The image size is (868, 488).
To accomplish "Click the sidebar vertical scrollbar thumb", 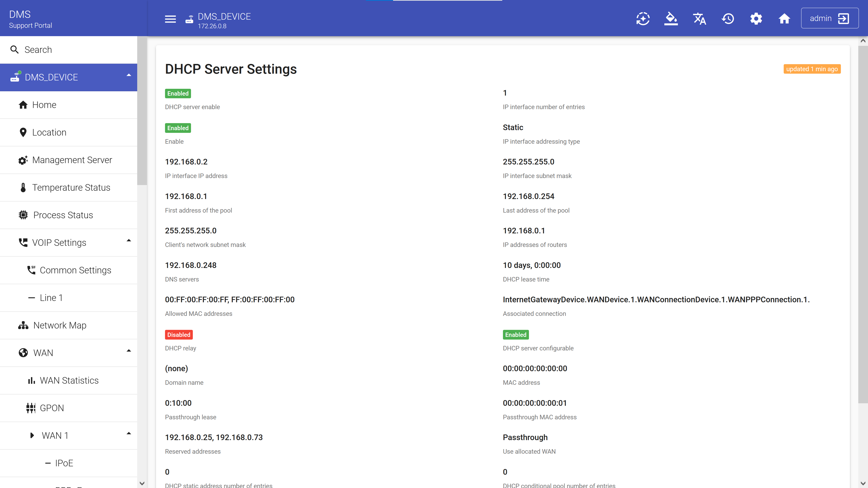I will [142, 111].
